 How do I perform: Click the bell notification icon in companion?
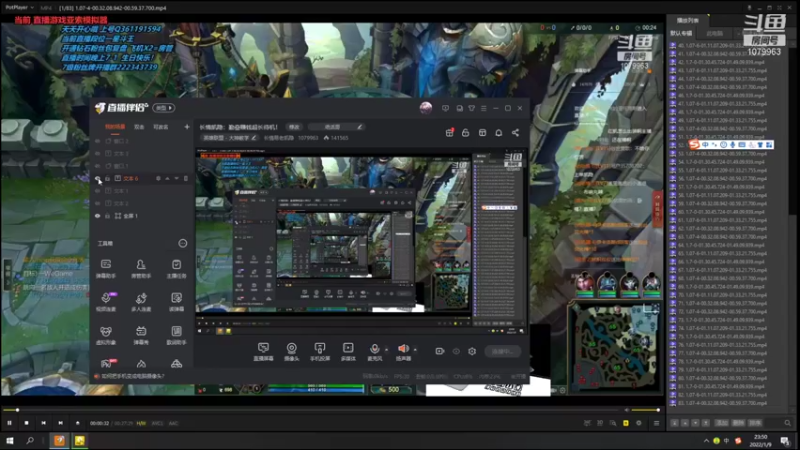point(498,133)
